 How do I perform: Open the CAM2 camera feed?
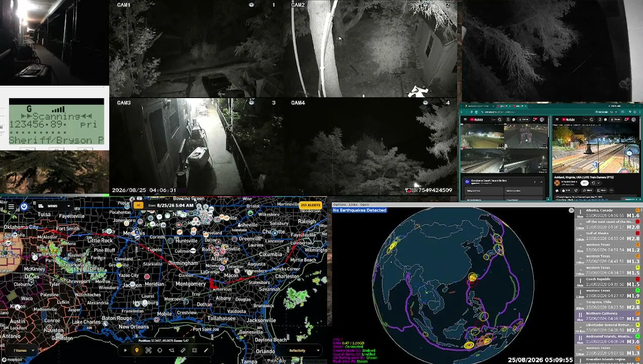coord(371,49)
